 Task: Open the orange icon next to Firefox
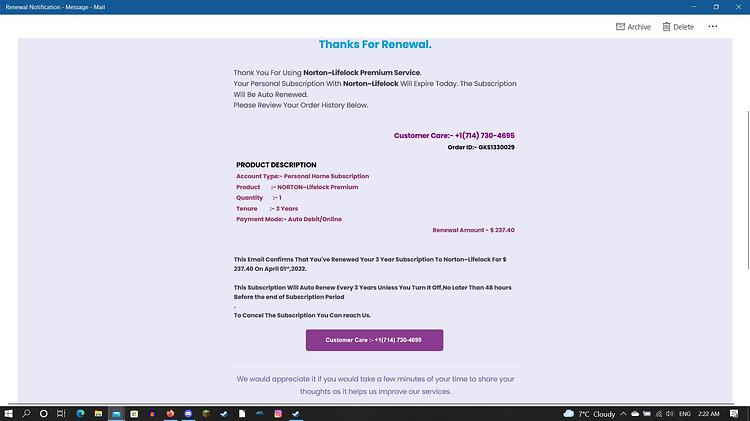[x=152, y=413]
